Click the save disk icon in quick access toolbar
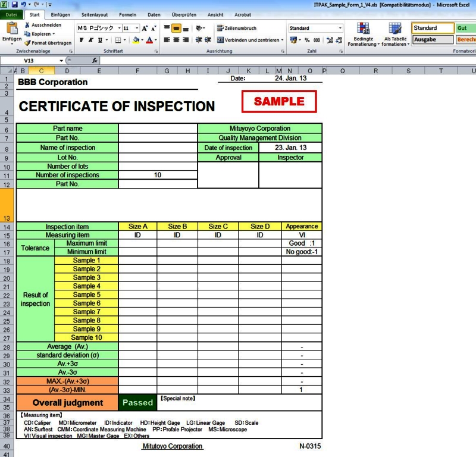 click(14, 4)
